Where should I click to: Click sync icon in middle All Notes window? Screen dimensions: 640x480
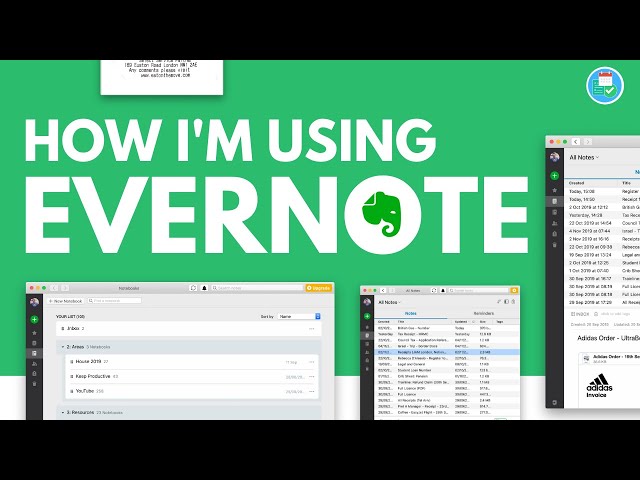coord(434,290)
